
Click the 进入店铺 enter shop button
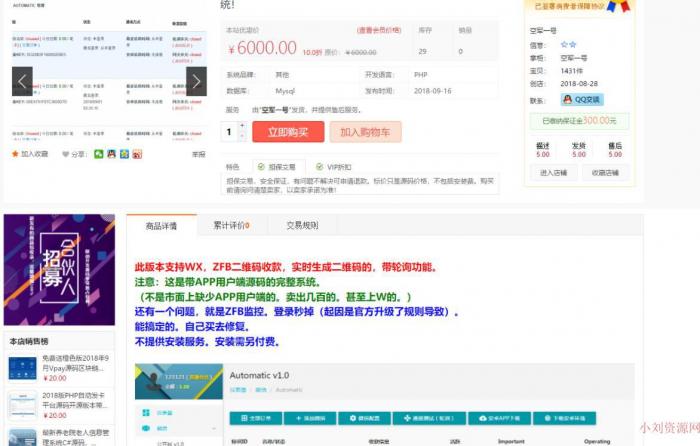pos(553,172)
